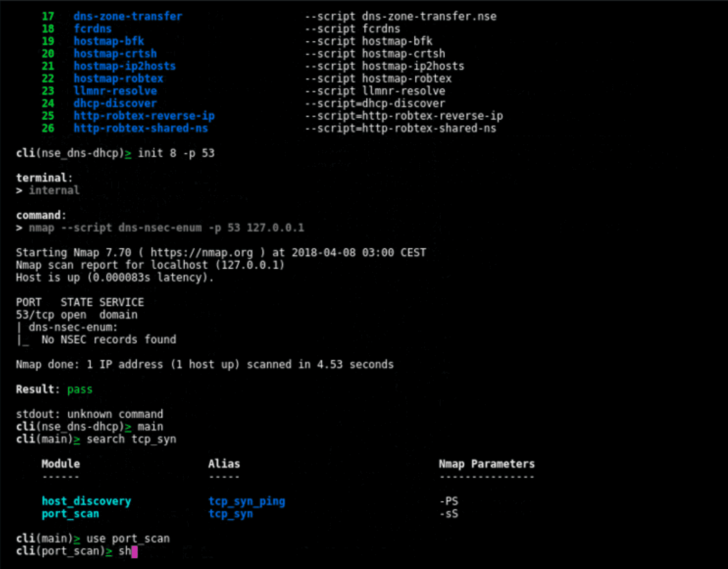
Task: Click the magenta cursor at the cli(port_scan) prompt
Action: [x=134, y=551]
